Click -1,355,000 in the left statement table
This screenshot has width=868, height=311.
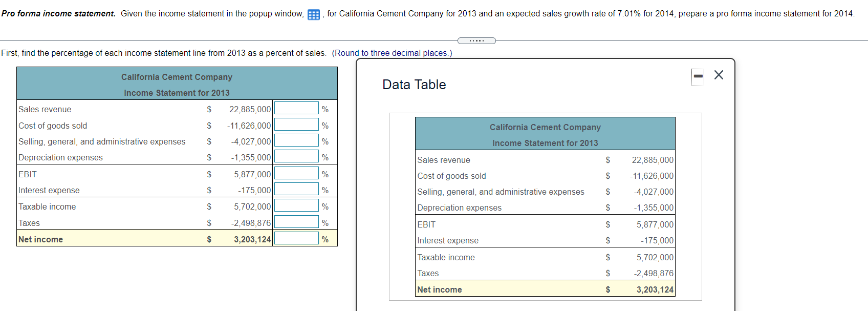(251, 157)
